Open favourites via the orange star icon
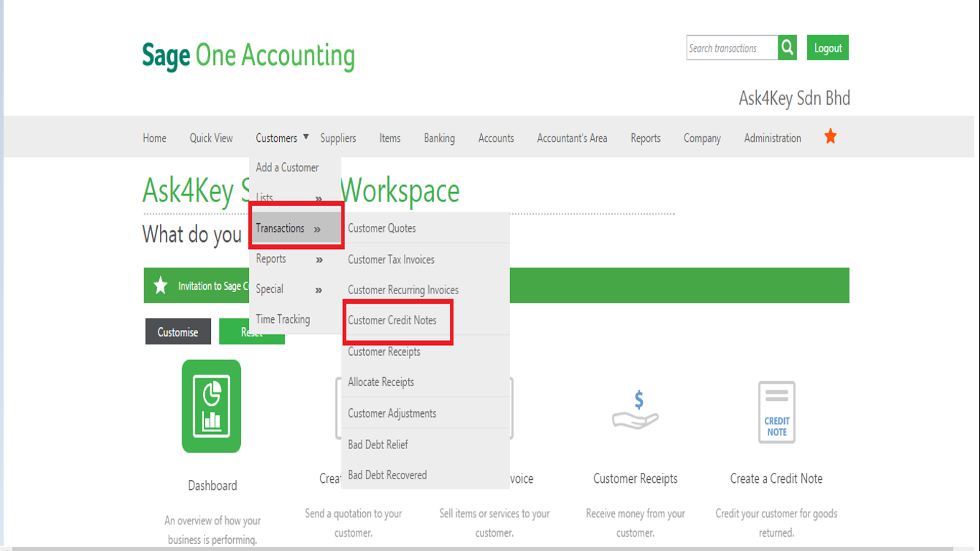Screen dimensions: 980x551 (830, 136)
